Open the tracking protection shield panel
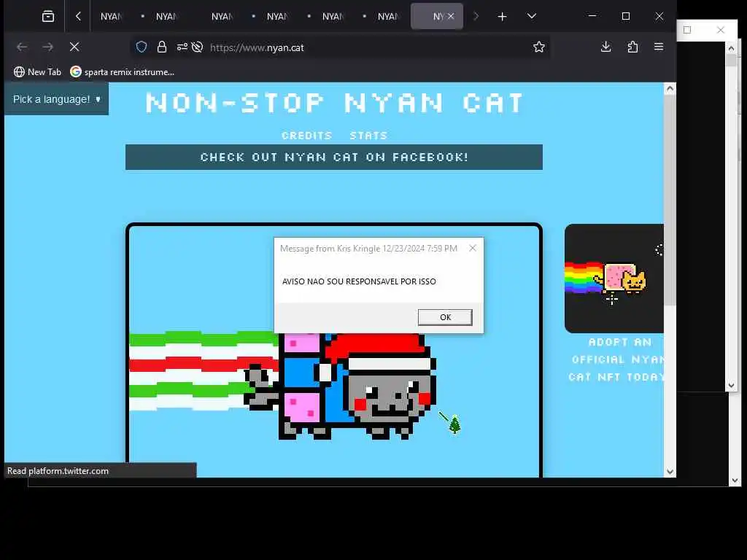This screenshot has height=560, width=747. [142, 47]
